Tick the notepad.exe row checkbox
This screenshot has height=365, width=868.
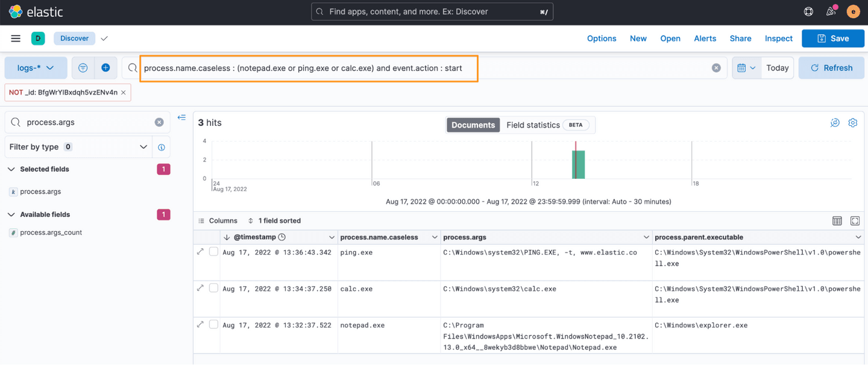pos(213,325)
